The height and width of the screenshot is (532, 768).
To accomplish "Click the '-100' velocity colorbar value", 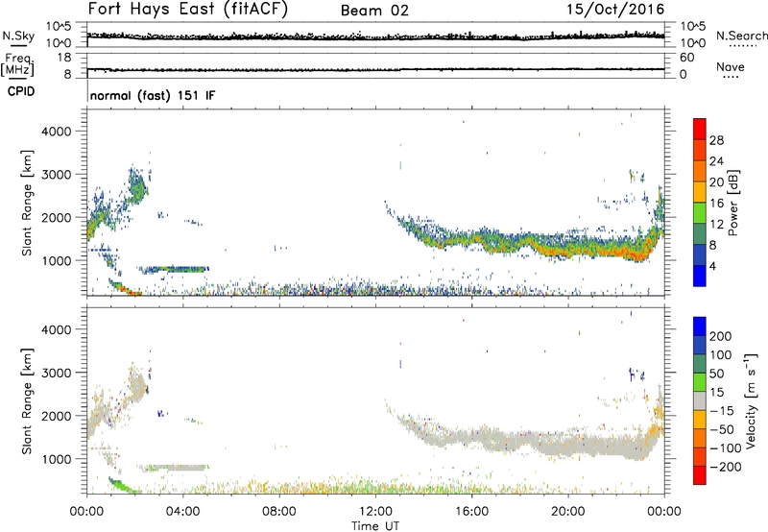I will coord(726,448).
